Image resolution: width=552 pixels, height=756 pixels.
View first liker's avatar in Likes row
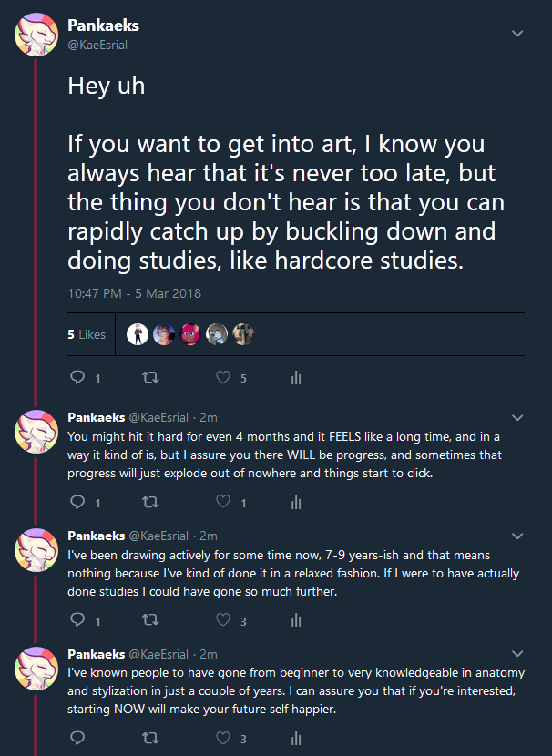(137, 334)
